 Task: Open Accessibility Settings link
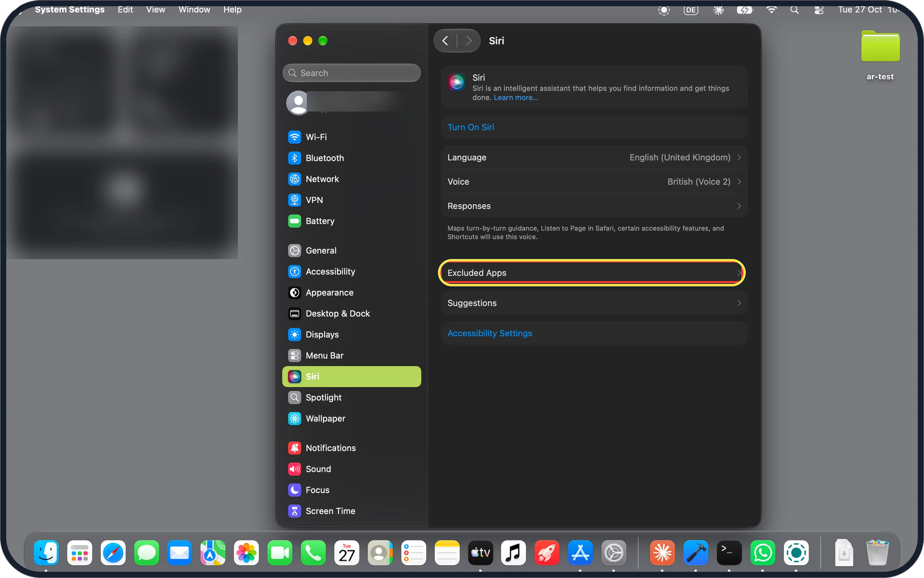489,333
